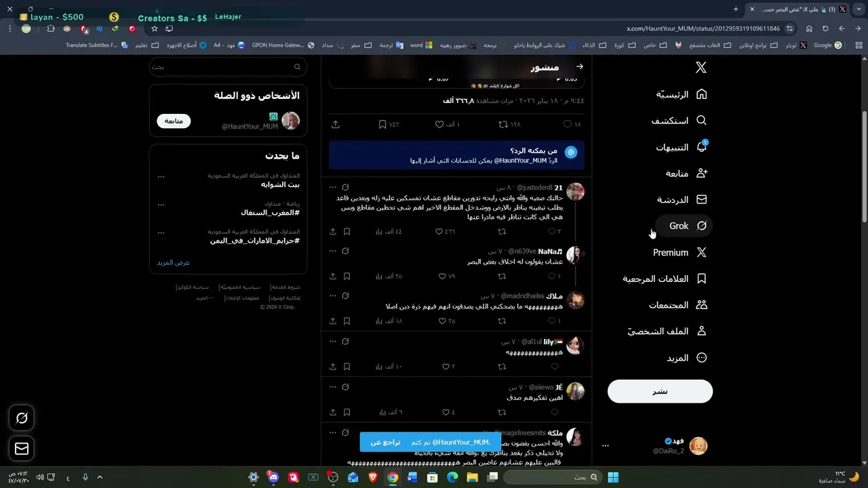868x488 pixels.
Task: Follow @HauntYour_MUM with متابعة button
Action: pos(174,121)
